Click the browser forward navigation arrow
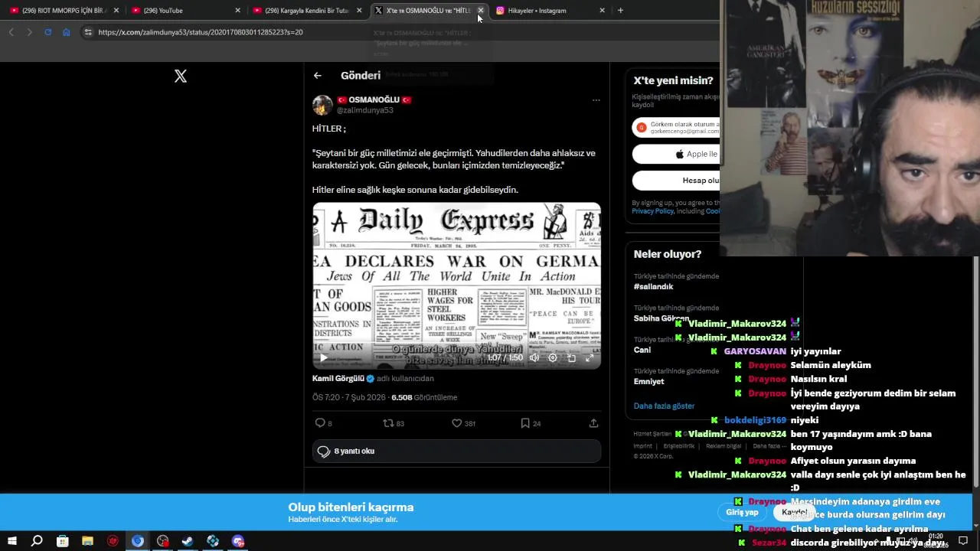Viewport: 980px width, 551px height. point(29,32)
